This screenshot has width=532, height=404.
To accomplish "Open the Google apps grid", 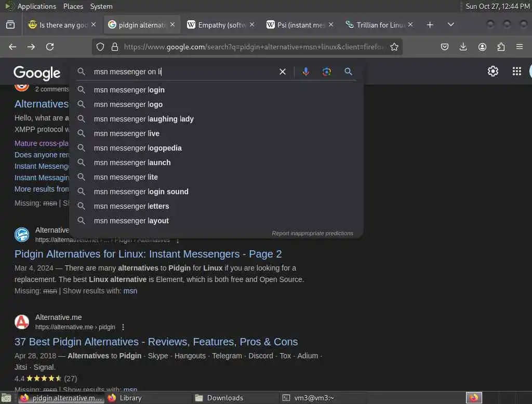I will (517, 71).
